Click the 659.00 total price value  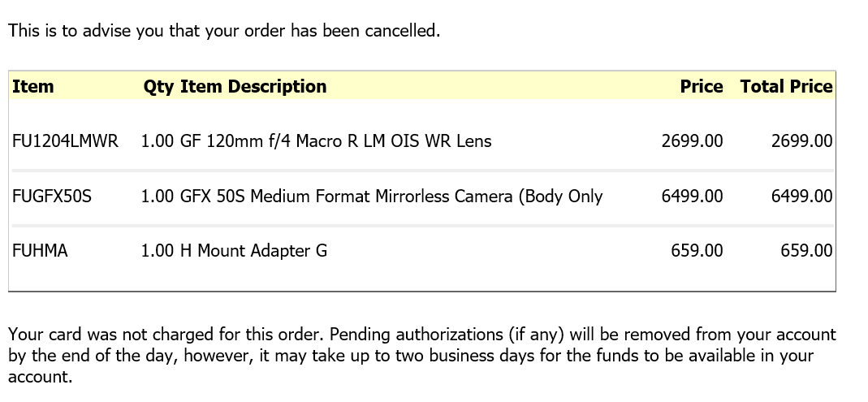[806, 251]
